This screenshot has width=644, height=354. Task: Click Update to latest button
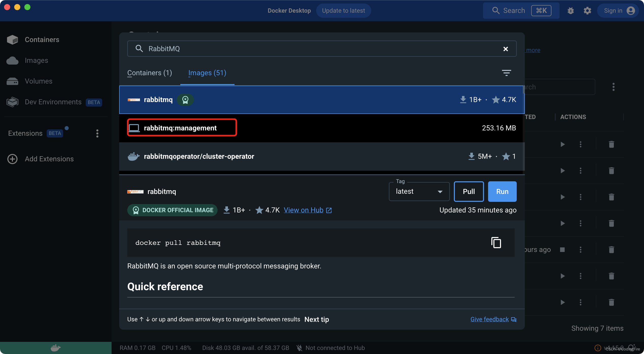click(x=343, y=11)
